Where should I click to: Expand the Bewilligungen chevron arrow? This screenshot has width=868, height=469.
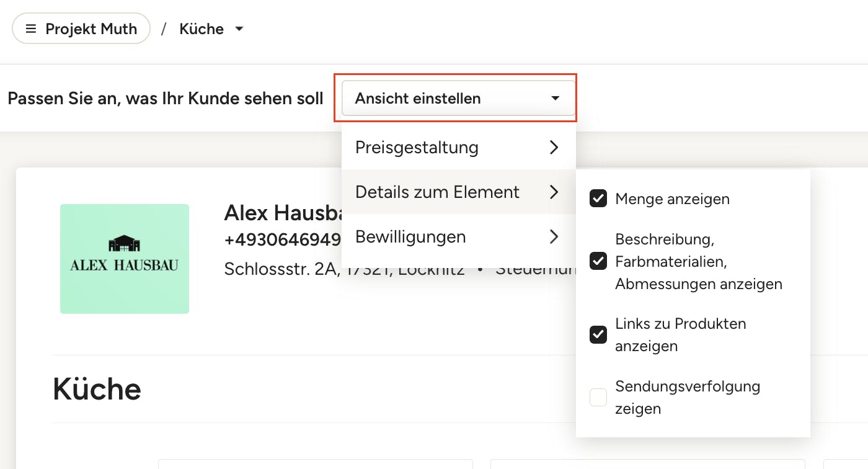(554, 237)
